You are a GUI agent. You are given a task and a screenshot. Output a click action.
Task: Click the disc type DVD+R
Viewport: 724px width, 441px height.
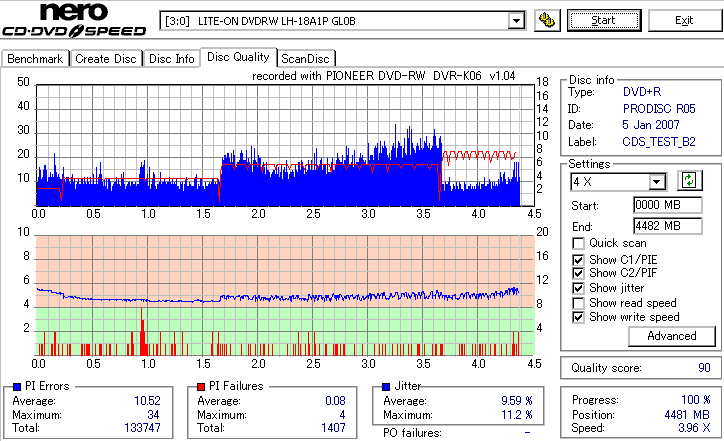coord(642,92)
